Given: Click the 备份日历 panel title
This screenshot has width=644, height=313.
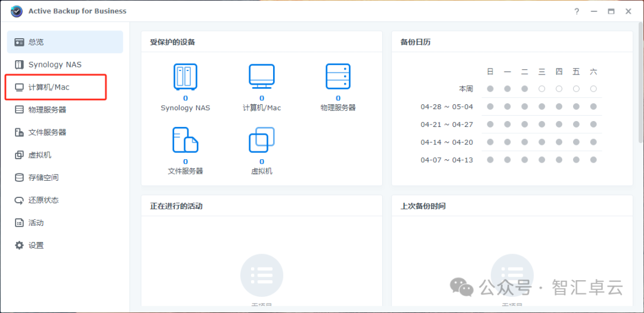Looking at the screenshot, I should 416,42.
